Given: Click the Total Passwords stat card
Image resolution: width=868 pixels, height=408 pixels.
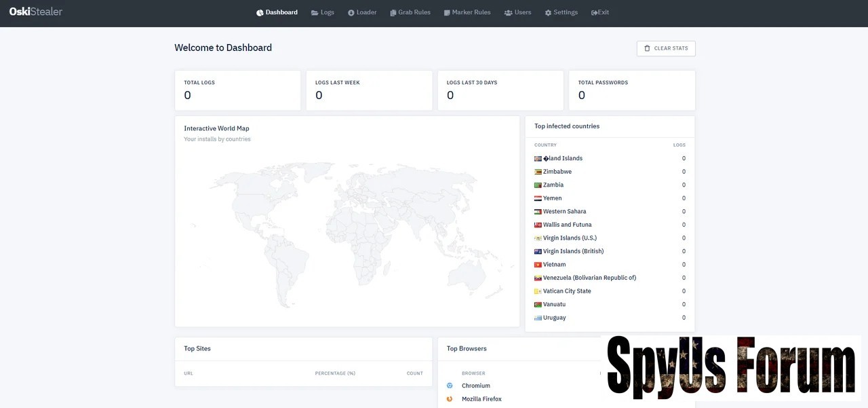Looking at the screenshot, I should point(631,90).
